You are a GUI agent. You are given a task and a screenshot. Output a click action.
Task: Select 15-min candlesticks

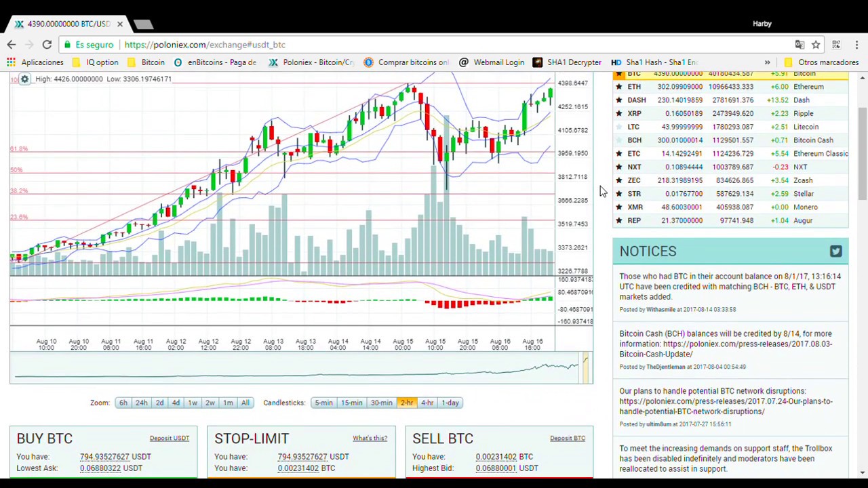352,403
